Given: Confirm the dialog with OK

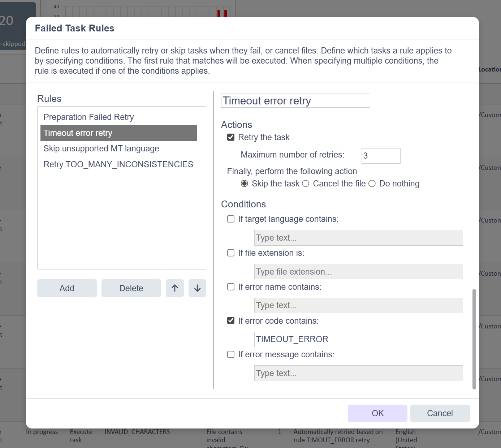Looking at the screenshot, I should pos(377,413).
